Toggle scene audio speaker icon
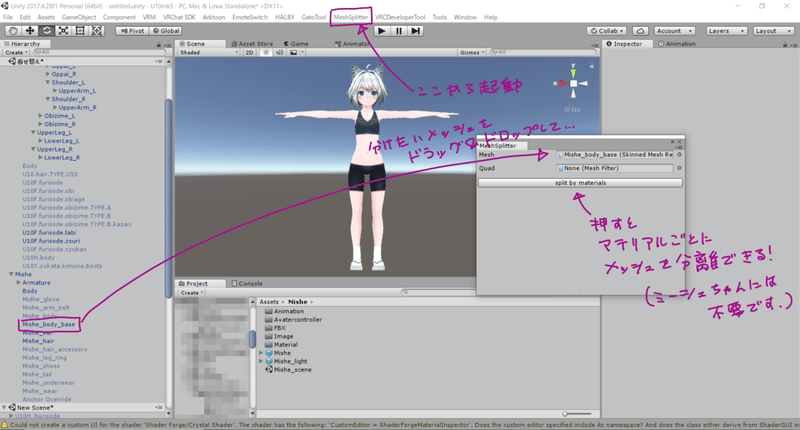 pos(280,53)
